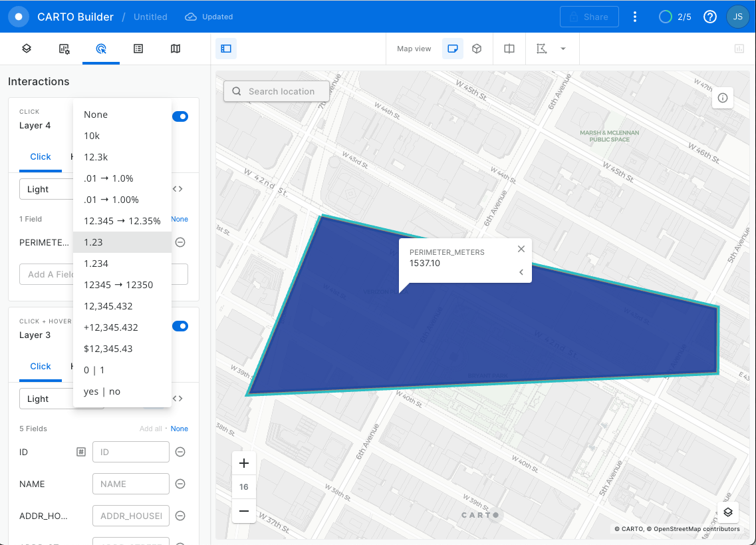Disable Layer 4 interactions toggle
This screenshot has width=756, height=545.
[x=180, y=116]
